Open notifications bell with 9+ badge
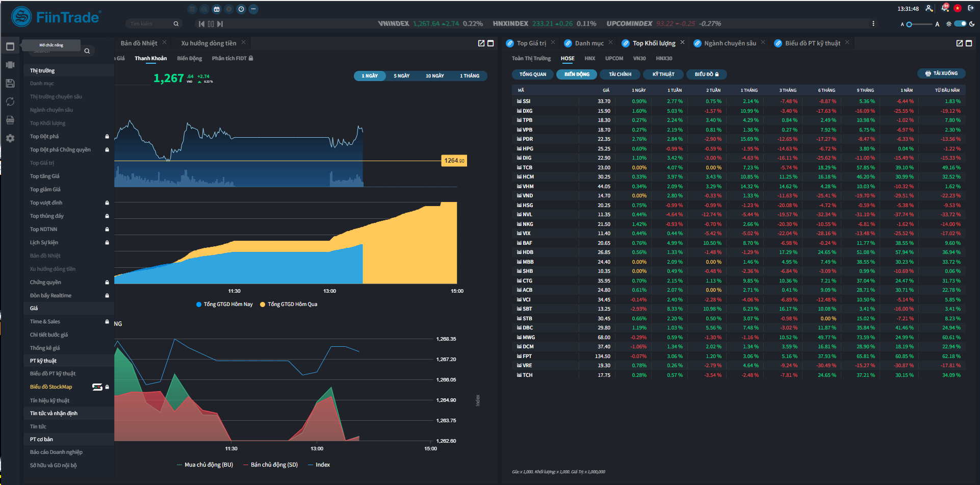980x485 pixels. tap(945, 8)
